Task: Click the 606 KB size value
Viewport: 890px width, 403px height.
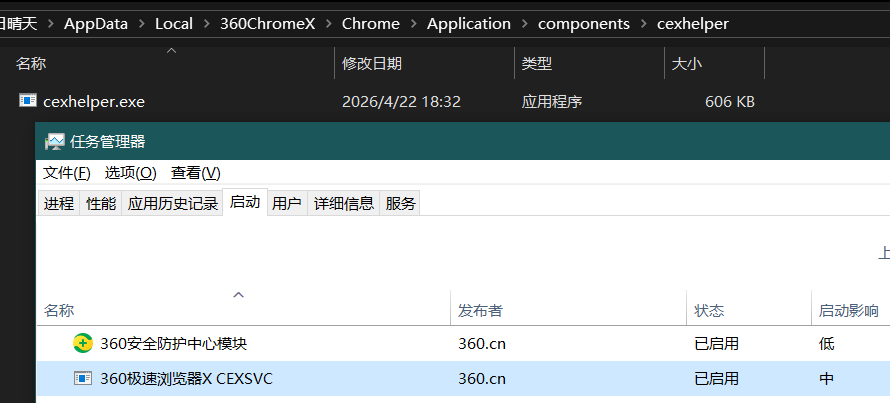Action: 729,102
